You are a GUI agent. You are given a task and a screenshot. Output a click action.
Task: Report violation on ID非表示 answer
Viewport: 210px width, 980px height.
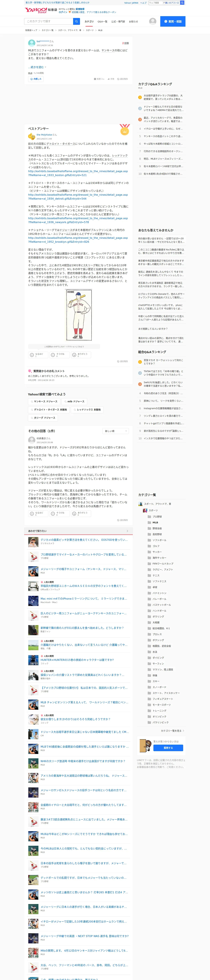click(x=122, y=520)
